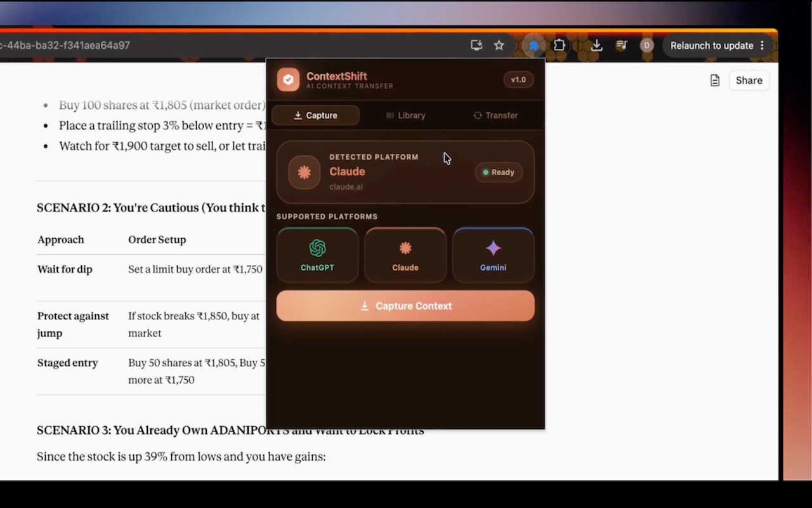Click the install app icon in address bar
Viewport: 812px width, 508px height.
click(x=476, y=45)
